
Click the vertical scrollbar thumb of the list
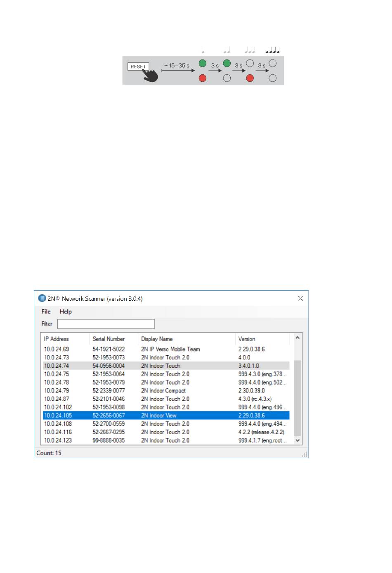[x=298, y=398]
